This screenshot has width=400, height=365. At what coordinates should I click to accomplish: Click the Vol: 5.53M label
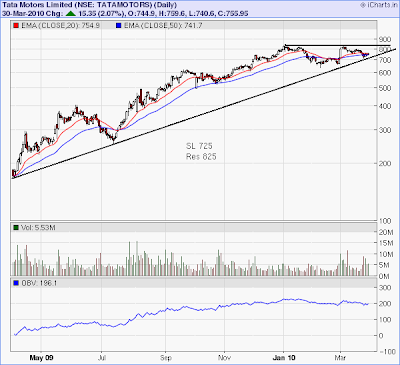(x=38, y=228)
